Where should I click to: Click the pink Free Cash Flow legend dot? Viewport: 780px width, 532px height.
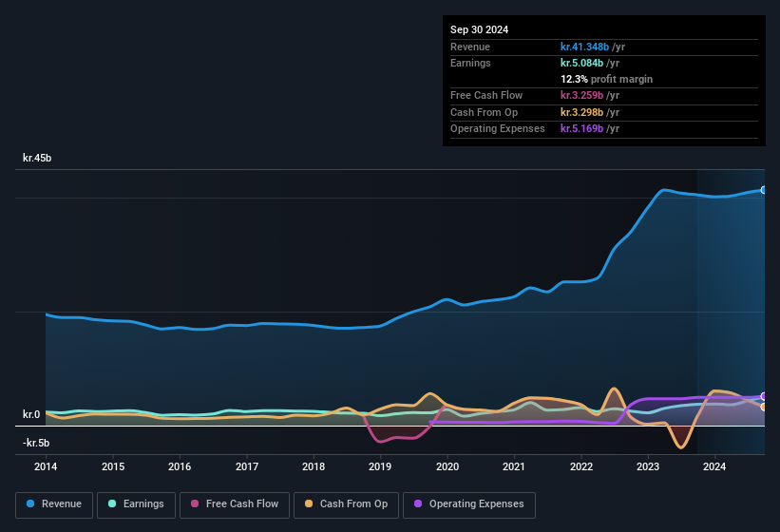195,504
